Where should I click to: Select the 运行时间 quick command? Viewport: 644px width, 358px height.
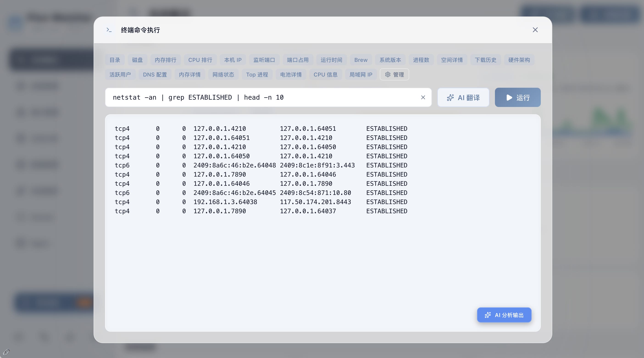[331, 60]
